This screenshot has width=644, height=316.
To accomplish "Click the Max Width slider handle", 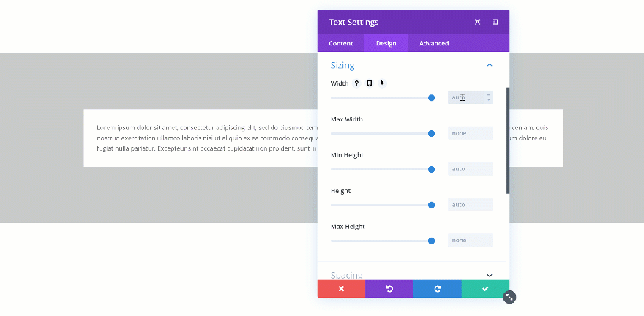I will [x=432, y=133].
